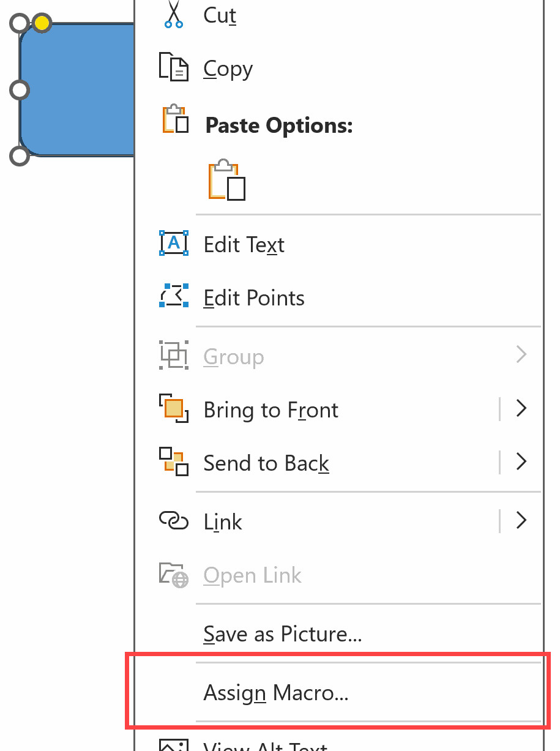Select the Paste thumbnail under Paste Options
Viewport: 560px width, 751px height.
226,181
